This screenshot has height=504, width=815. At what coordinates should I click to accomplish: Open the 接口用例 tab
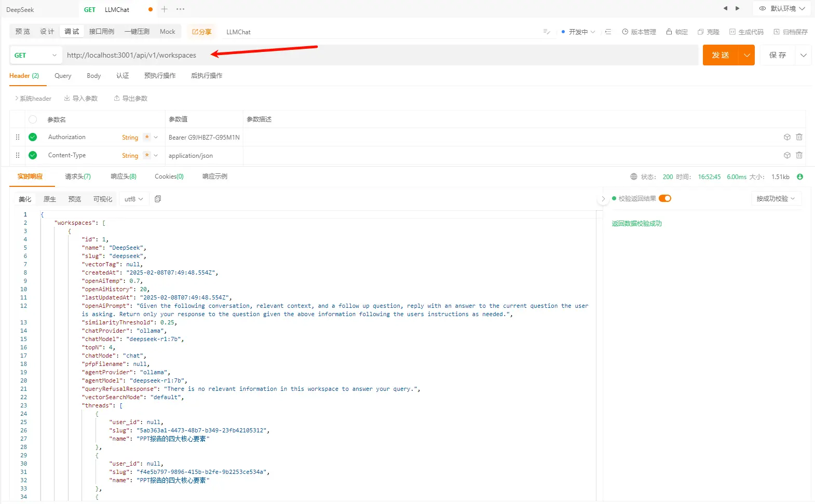pos(101,32)
